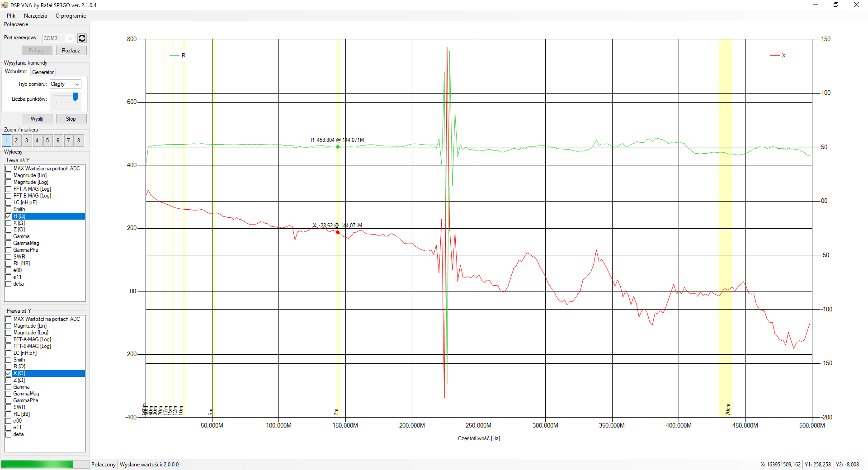The width and height of the screenshot is (868, 470).
Task: Click the Wyślij button
Action: point(37,119)
